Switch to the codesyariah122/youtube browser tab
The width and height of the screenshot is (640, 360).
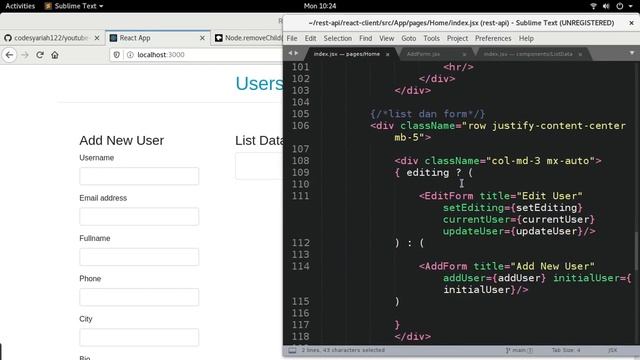52,38
